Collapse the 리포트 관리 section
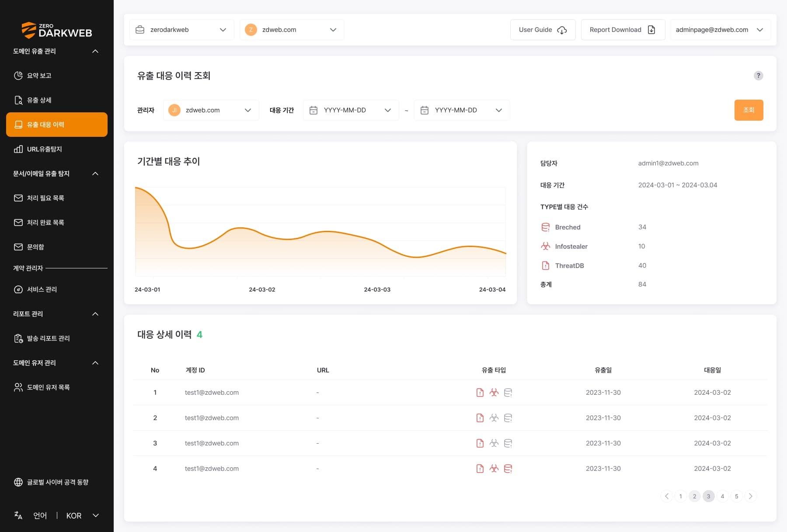 coord(95,314)
